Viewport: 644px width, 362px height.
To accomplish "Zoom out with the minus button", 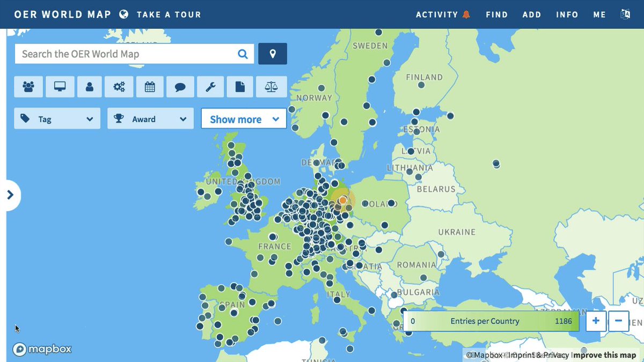I will (x=618, y=321).
